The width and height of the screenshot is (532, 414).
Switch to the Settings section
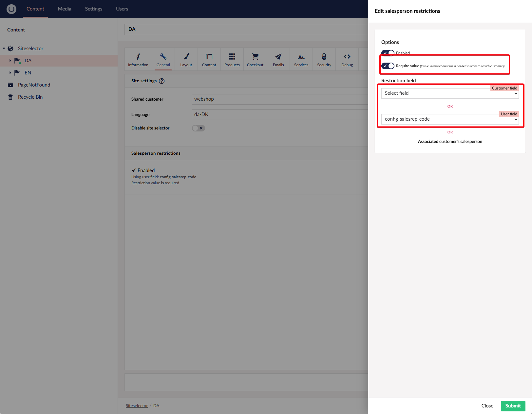94,9
